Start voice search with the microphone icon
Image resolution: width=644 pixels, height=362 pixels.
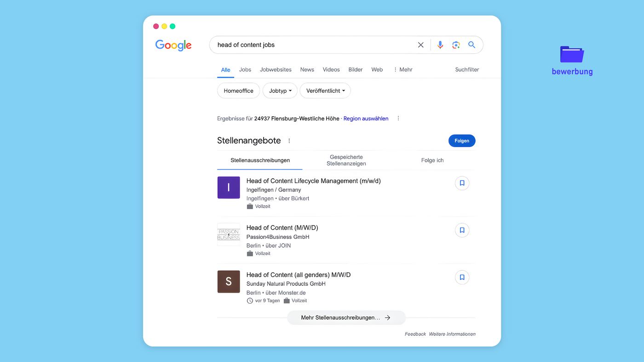440,45
